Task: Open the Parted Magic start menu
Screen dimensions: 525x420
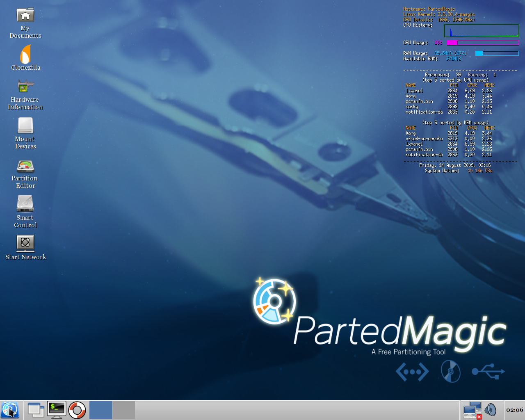Action: (x=10, y=410)
